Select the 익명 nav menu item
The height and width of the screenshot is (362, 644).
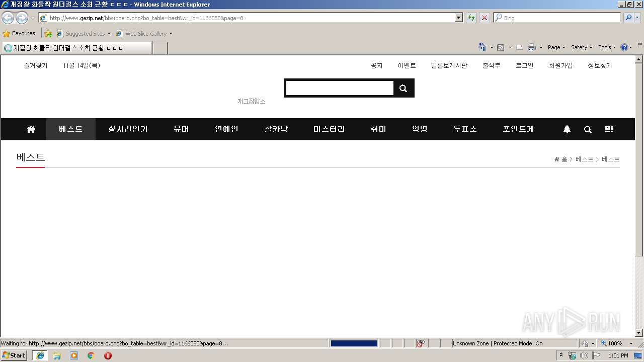point(420,129)
